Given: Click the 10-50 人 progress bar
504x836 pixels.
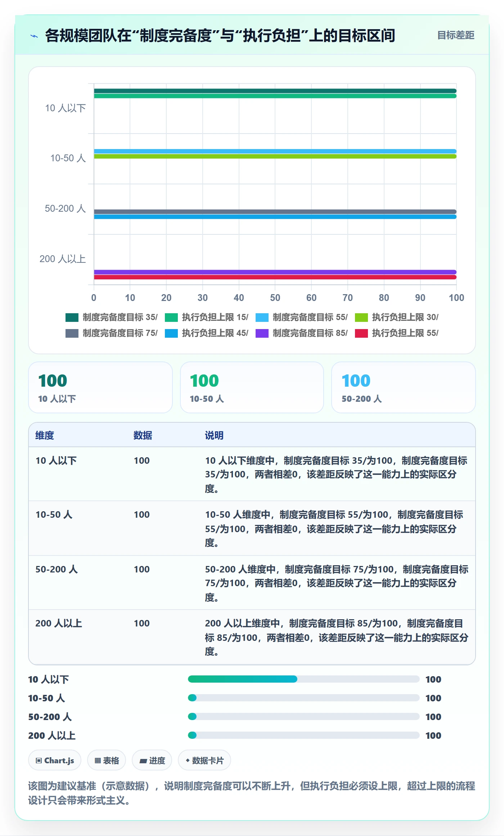Looking at the screenshot, I should 304,698.
